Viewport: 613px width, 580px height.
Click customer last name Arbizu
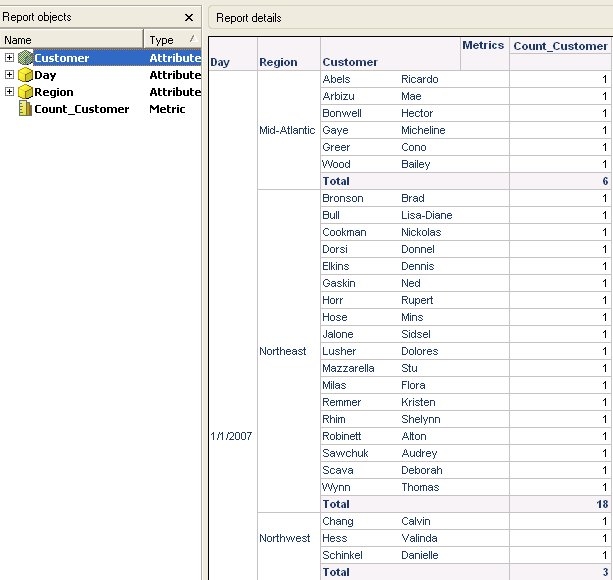coord(339,96)
